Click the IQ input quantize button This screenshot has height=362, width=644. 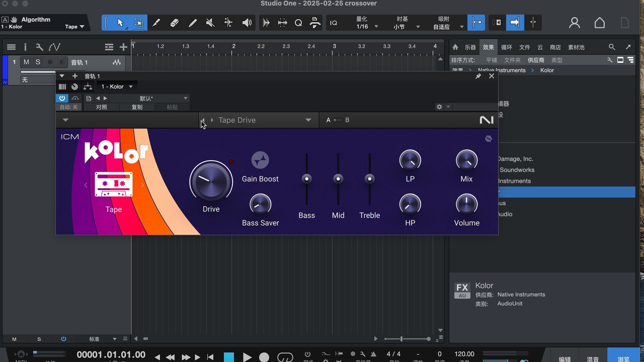[x=333, y=23]
